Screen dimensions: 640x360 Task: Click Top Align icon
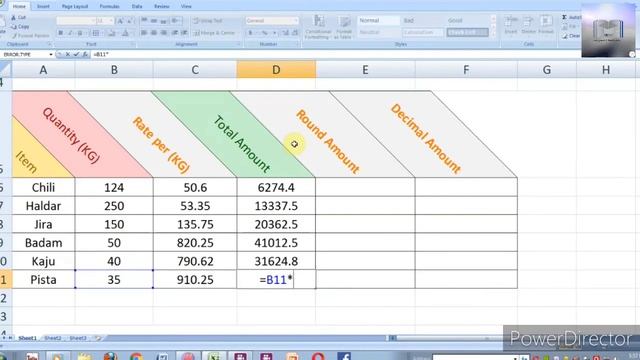(x=144, y=20)
